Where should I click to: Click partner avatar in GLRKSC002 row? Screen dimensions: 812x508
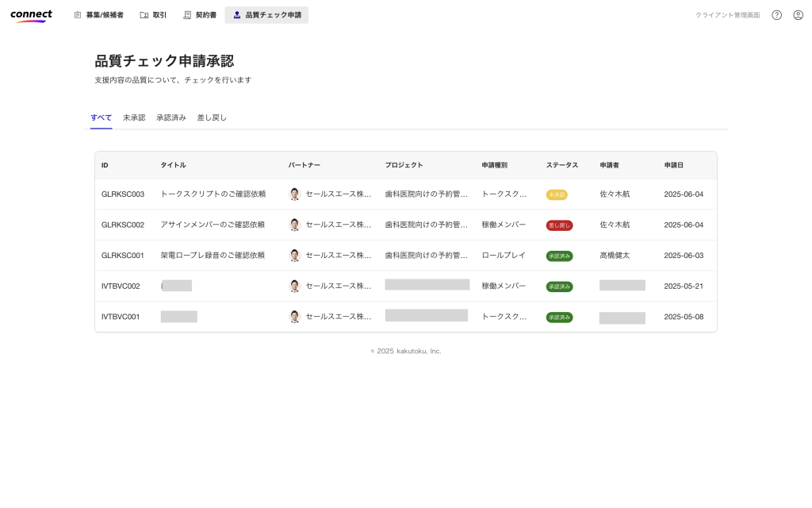[295, 225]
